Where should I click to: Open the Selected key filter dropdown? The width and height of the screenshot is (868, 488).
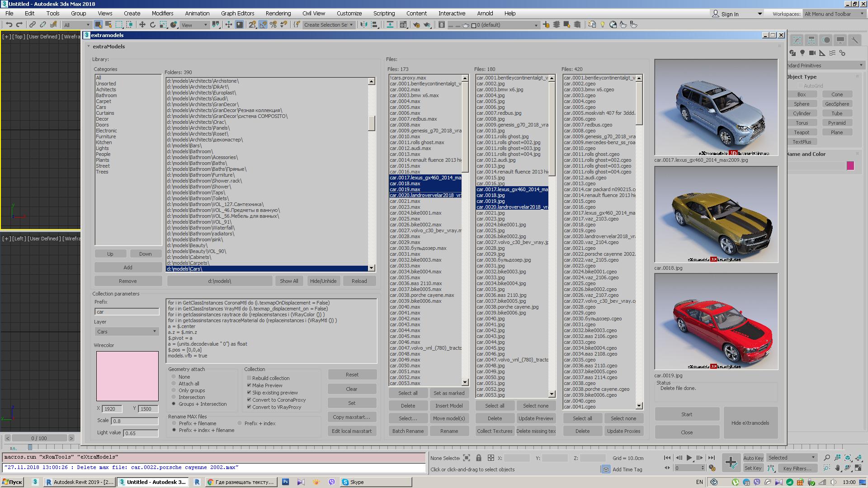(791, 458)
